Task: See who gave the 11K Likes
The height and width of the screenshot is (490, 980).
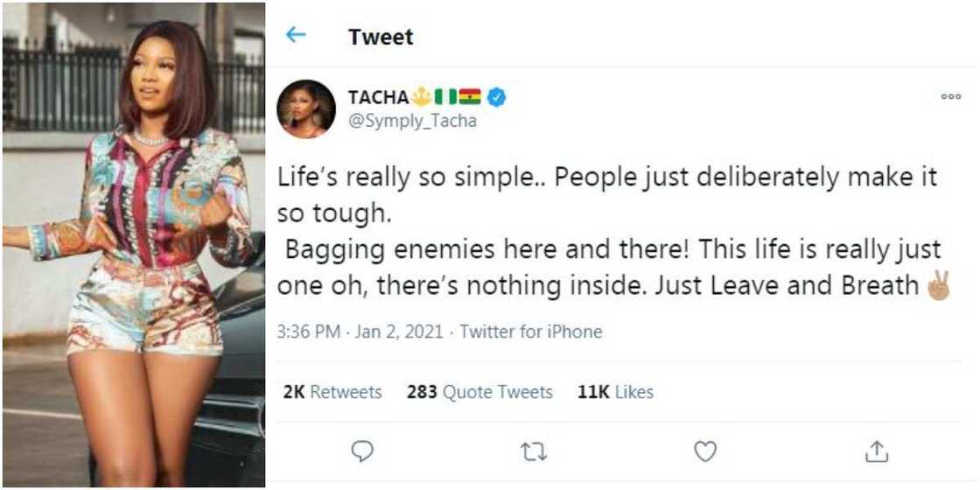Action: [615, 392]
